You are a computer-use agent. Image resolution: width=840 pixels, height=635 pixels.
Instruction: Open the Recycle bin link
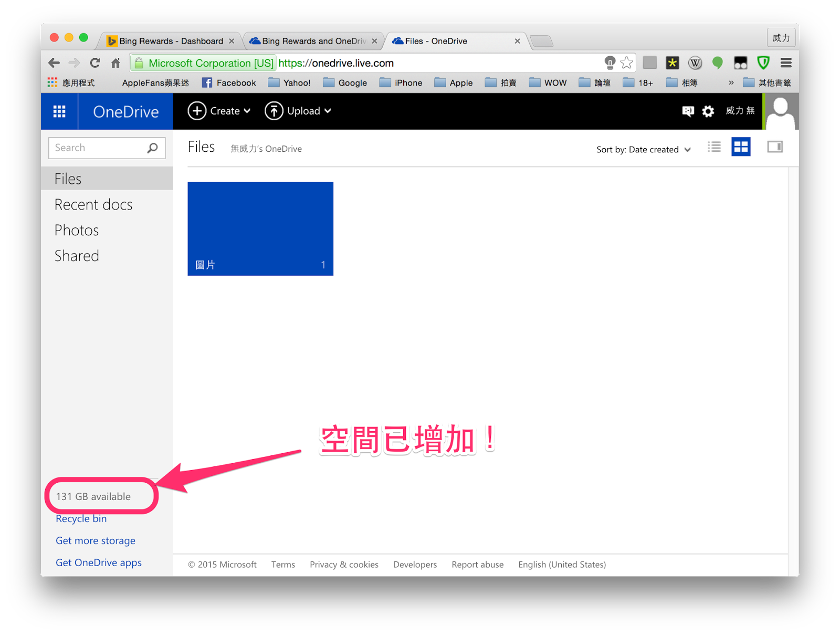click(81, 518)
